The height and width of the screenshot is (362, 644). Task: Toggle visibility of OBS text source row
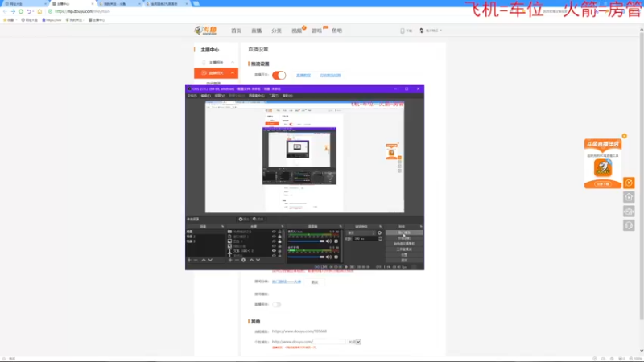274,251
